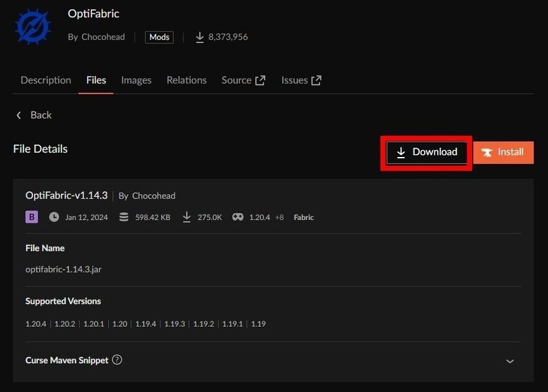548x392 pixels.
Task: Click the anvil icon on the Install button
Action: 487,152
